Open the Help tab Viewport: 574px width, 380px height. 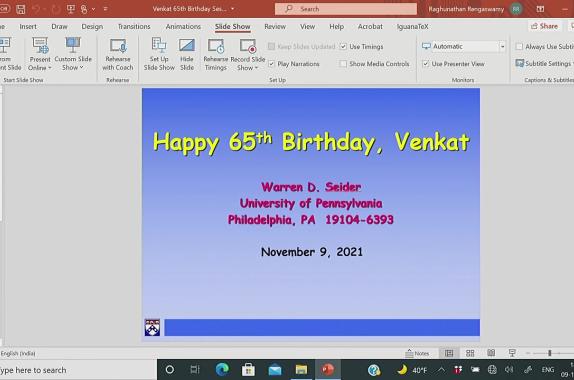point(336,26)
